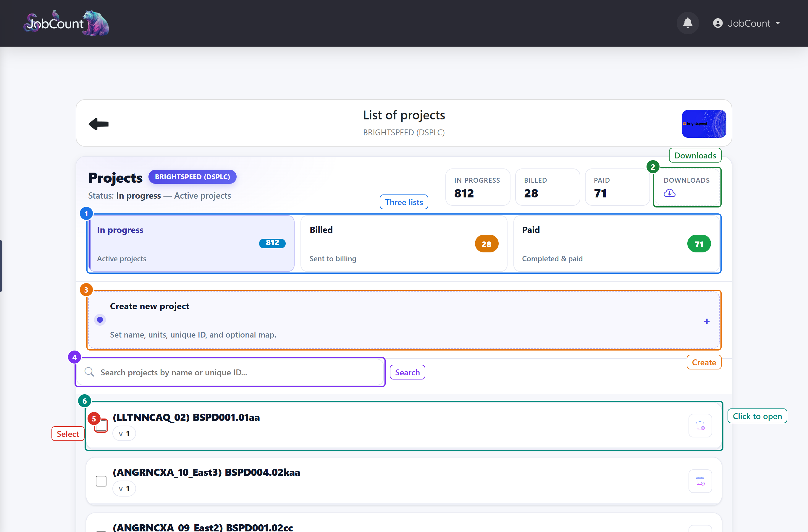The height and width of the screenshot is (532, 808).
Task: Open notifications bell
Action: point(687,23)
